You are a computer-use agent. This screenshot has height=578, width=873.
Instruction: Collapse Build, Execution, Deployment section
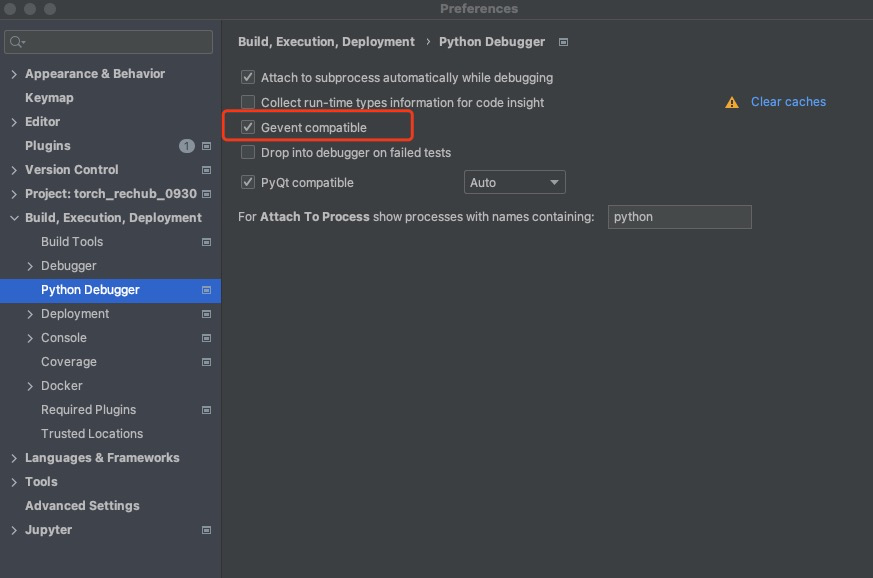pos(14,218)
